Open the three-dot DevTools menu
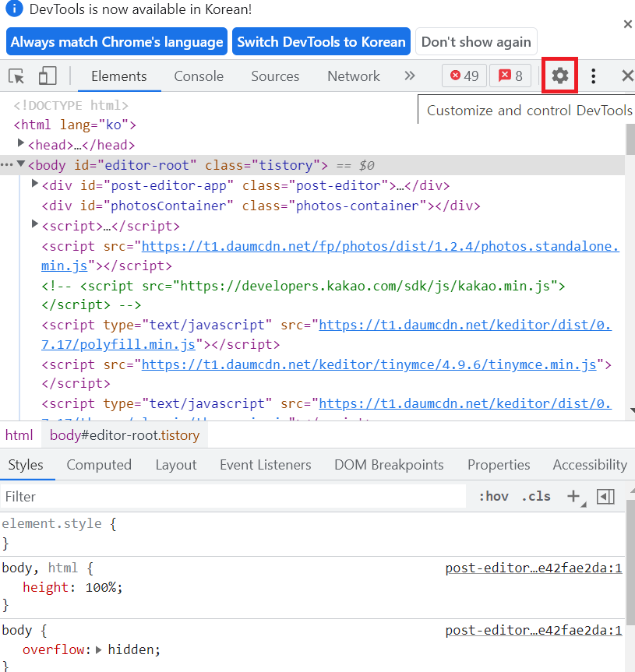The image size is (635, 672). (594, 76)
